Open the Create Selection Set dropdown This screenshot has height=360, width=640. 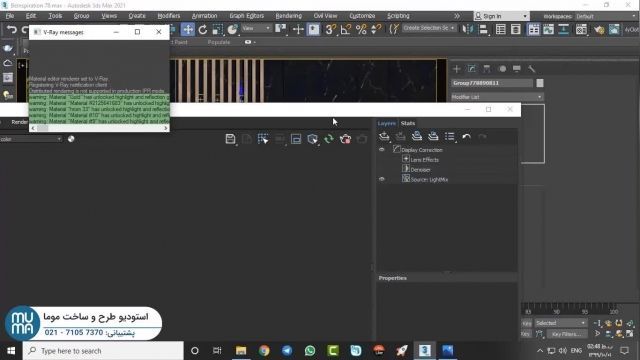(x=429, y=28)
